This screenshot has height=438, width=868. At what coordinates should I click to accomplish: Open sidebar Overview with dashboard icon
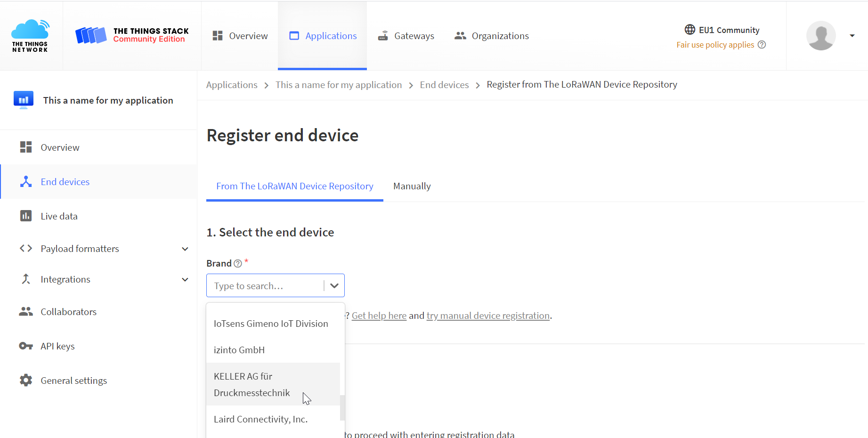(x=26, y=147)
